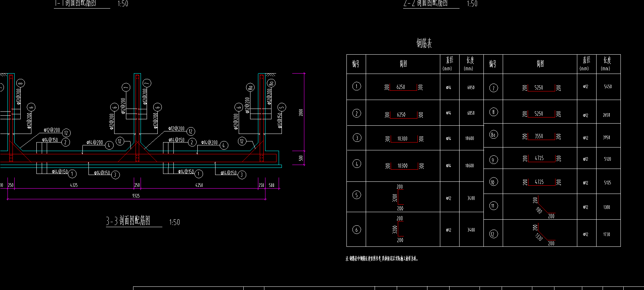The width and height of the screenshot is (644, 290).
Task: Click the 1330 diagonal dimension in row 12 sketch
Action: tap(539, 236)
